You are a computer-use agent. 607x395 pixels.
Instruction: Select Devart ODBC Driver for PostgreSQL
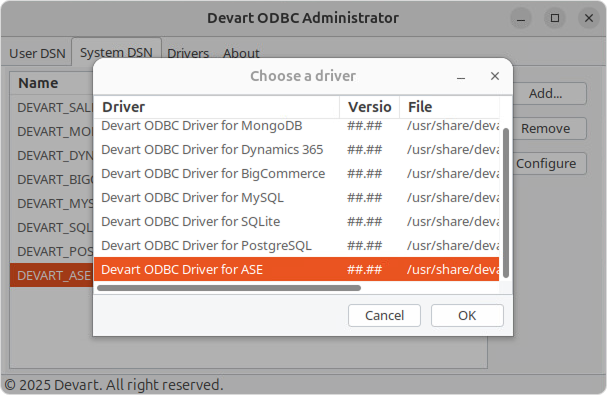coord(297,246)
